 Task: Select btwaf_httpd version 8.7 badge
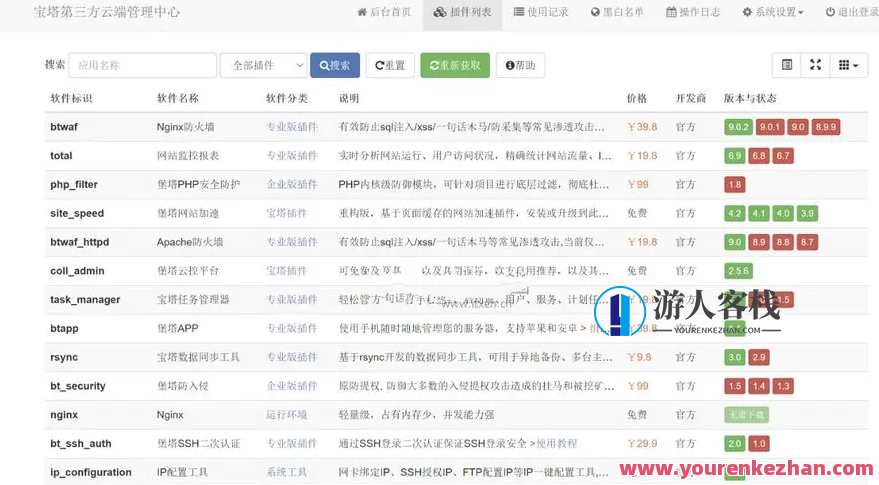tap(807, 242)
